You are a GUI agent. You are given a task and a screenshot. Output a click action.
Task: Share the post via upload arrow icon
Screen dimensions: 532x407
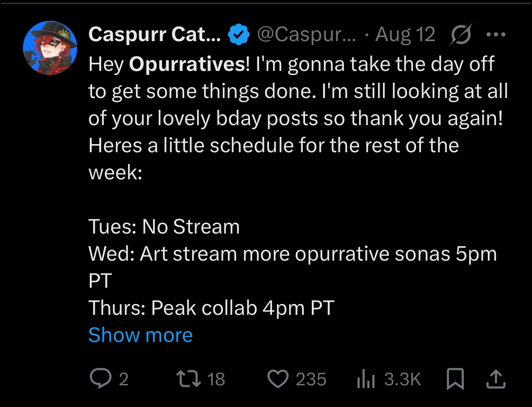(495, 379)
